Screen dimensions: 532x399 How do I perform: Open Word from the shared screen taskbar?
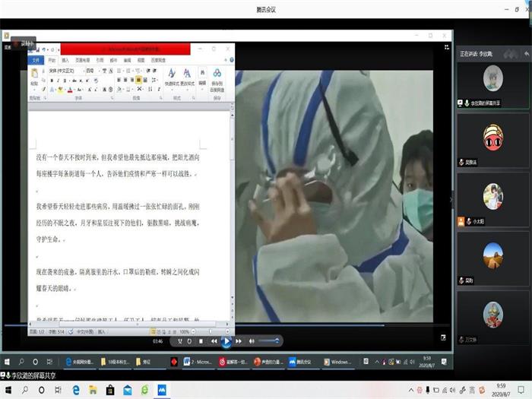point(198,362)
